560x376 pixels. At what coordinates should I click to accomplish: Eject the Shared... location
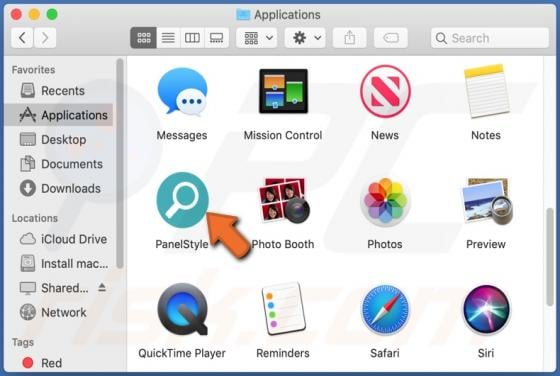(x=102, y=287)
